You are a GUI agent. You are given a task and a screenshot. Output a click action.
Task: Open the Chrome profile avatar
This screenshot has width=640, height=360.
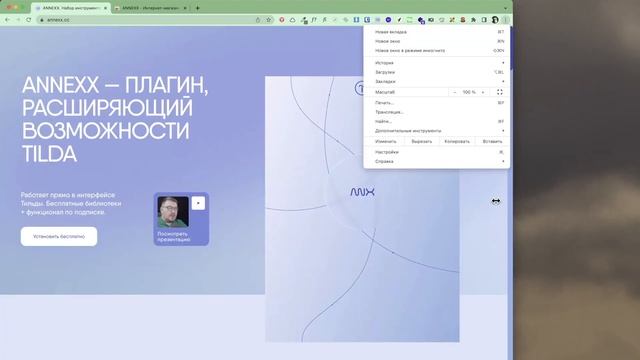[495, 20]
